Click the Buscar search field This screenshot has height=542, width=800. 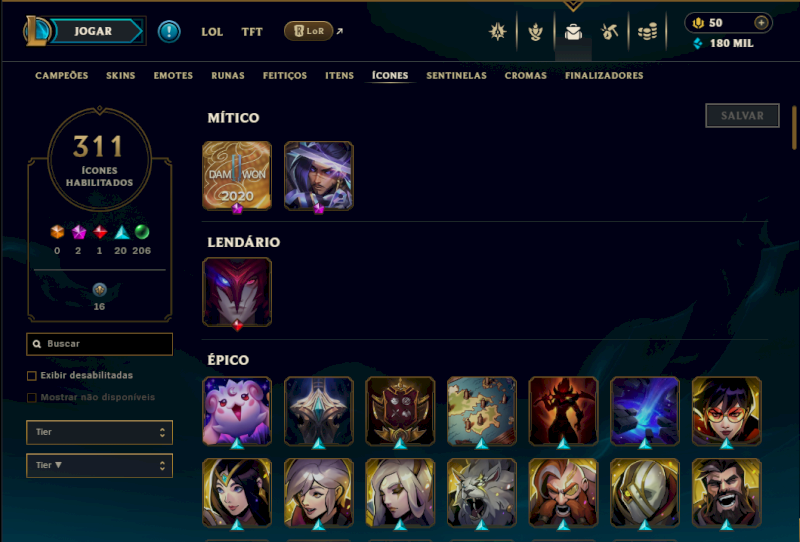click(x=99, y=344)
